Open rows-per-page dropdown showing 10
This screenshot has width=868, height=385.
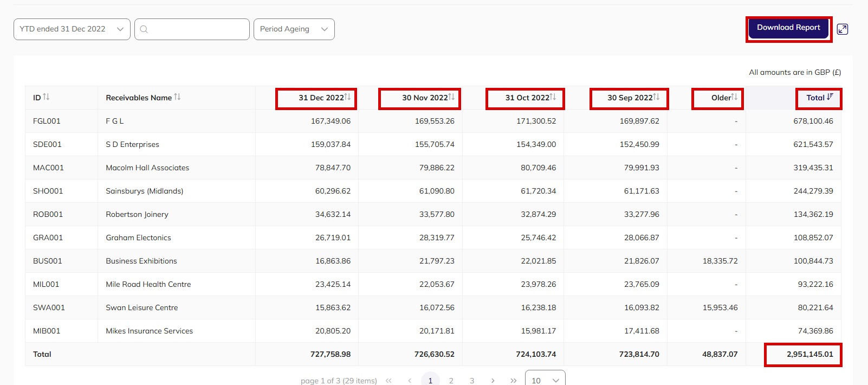tap(545, 378)
